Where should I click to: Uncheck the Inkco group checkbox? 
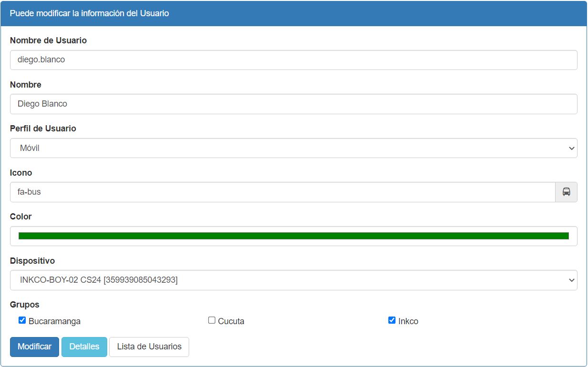[392, 320]
